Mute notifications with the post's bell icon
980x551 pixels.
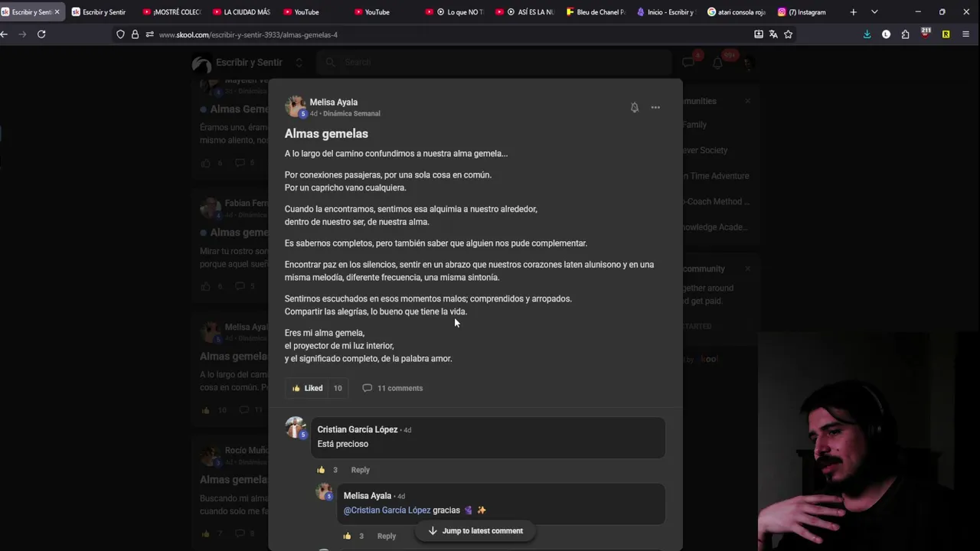tap(634, 108)
